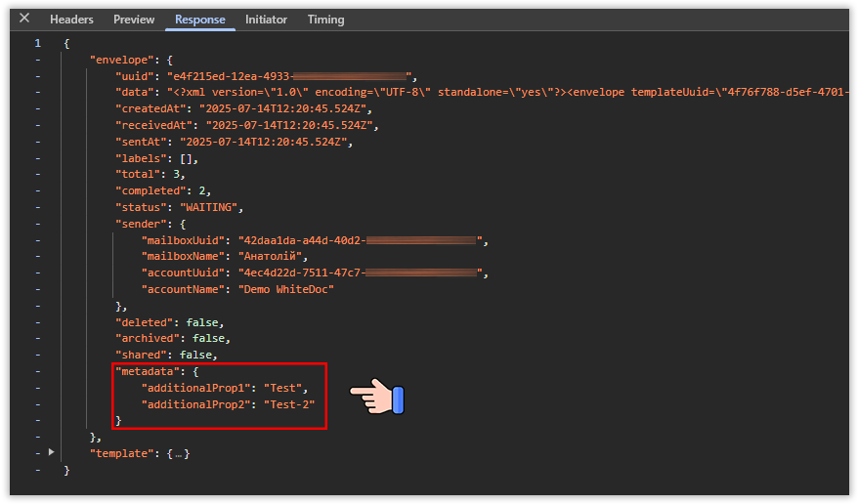Close the request details panel

(24, 19)
